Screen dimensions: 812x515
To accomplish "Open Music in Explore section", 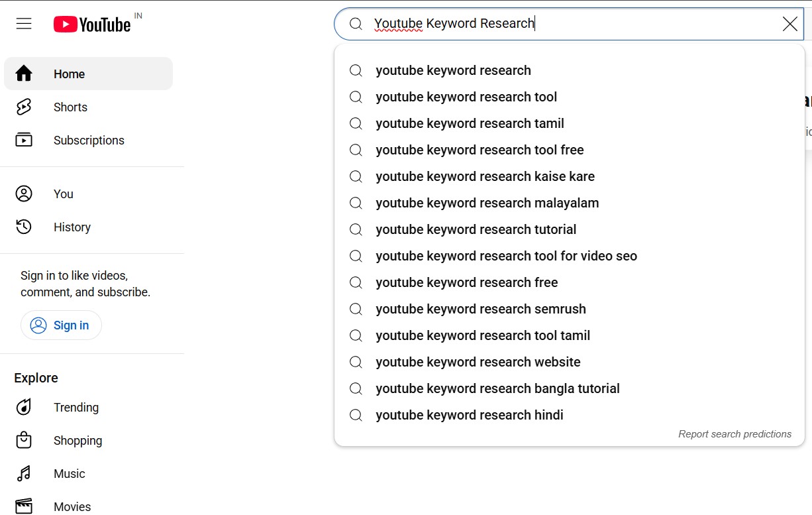I will 69,474.
